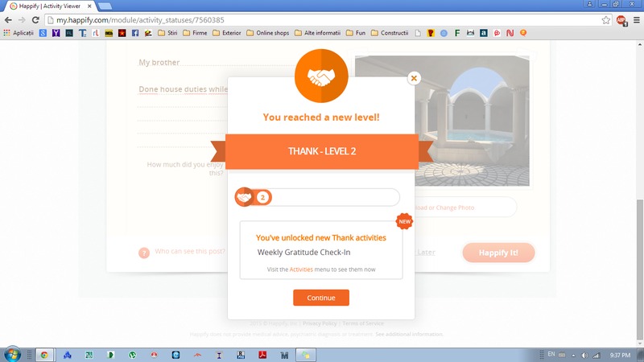The image size is (644, 362).
Task: Click the small handshake icon on progress bar
Action: [244, 197]
